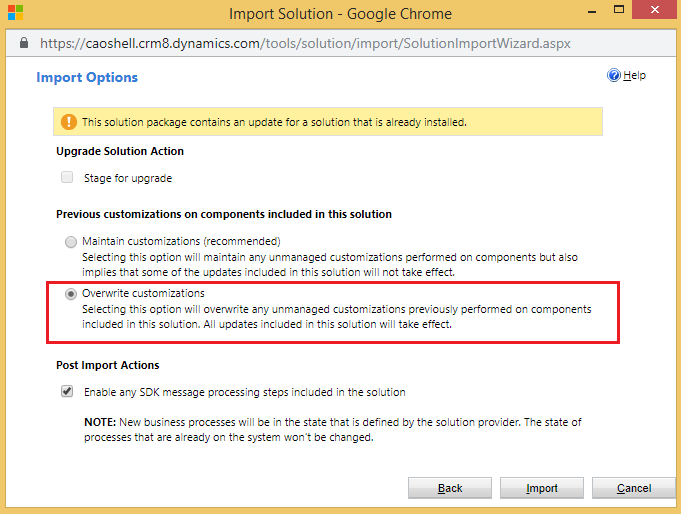Click the Back button
The height and width of the screenshot is (514, 681).
[450, 488]
